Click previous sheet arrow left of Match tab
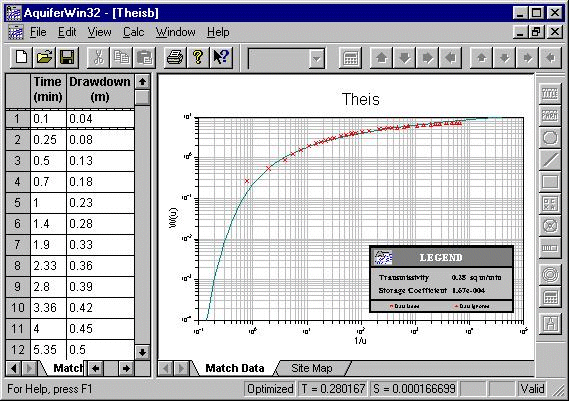The image size is (569, 401). tap(13, 369)
